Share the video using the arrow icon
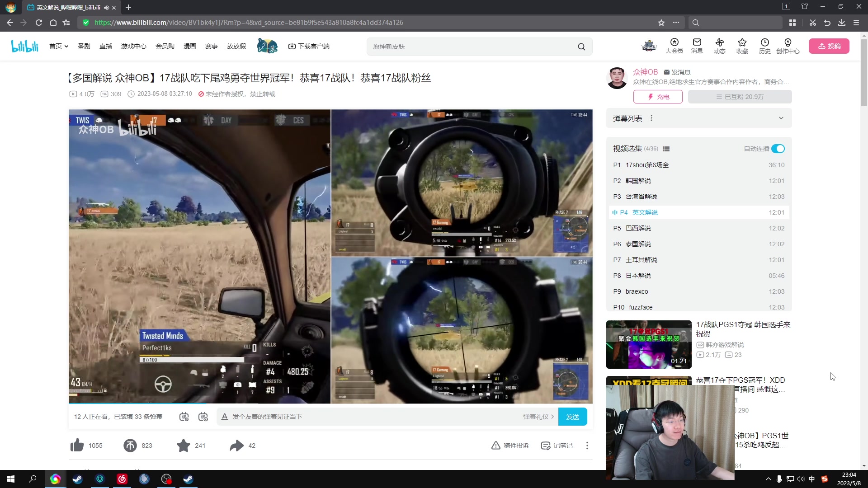Screen dimensions: 868x488 [236, 446]
